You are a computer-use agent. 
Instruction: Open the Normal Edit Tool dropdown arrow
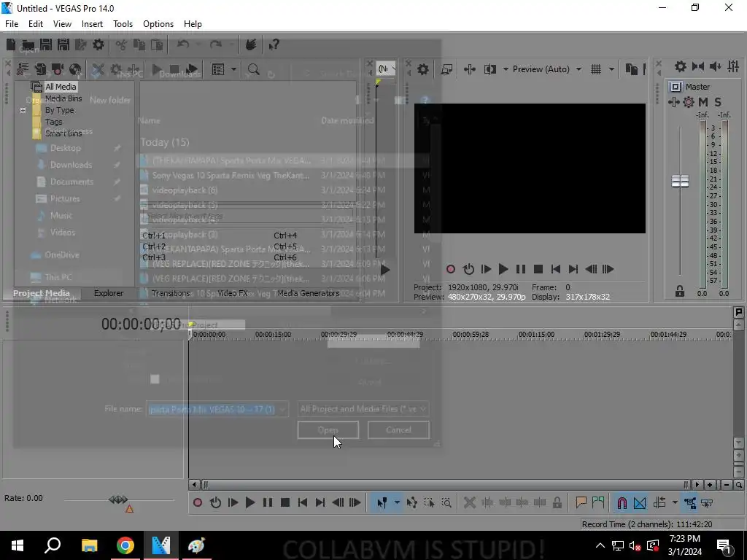(397, 503)
